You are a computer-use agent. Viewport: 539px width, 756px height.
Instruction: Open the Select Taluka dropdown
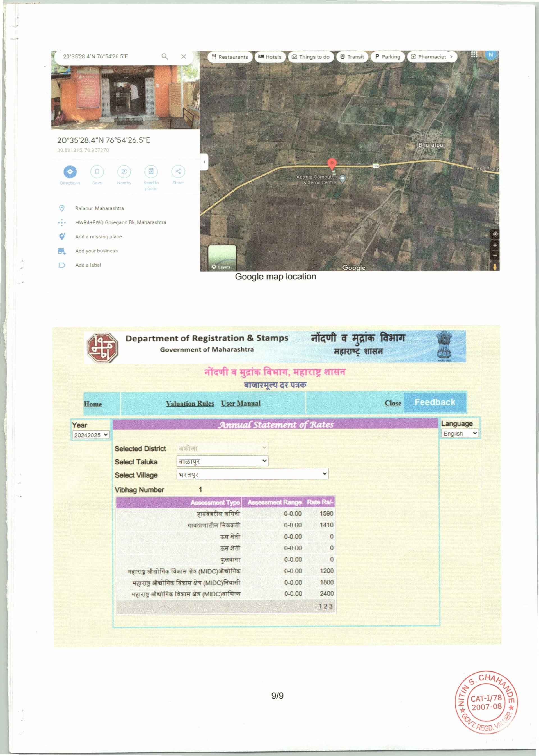coord(222,461)
